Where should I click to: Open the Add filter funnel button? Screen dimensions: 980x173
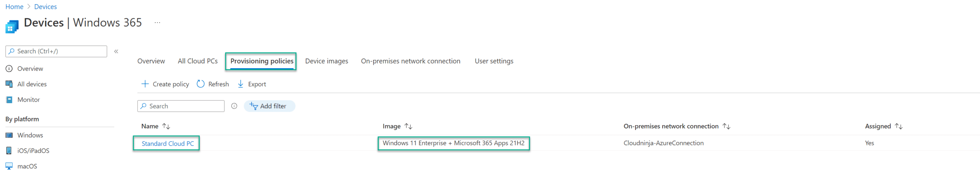[269, 106]
